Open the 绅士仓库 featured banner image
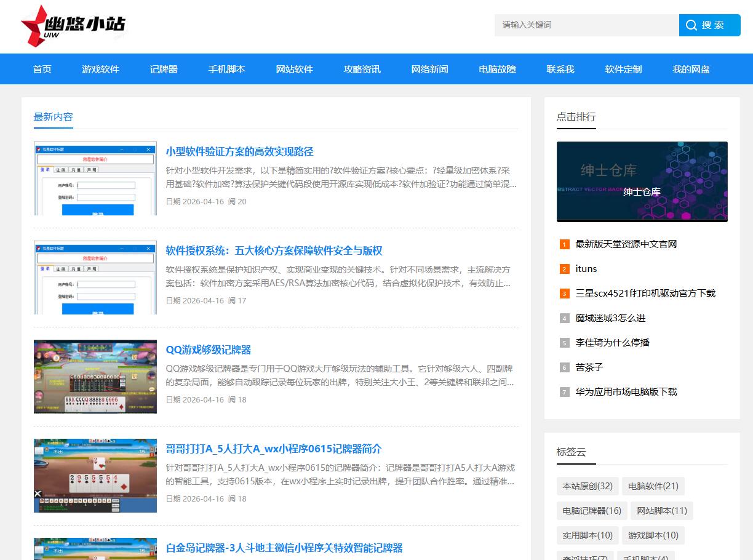The width and height of the screenshot is (753, 560). click(x=642, y=182)
